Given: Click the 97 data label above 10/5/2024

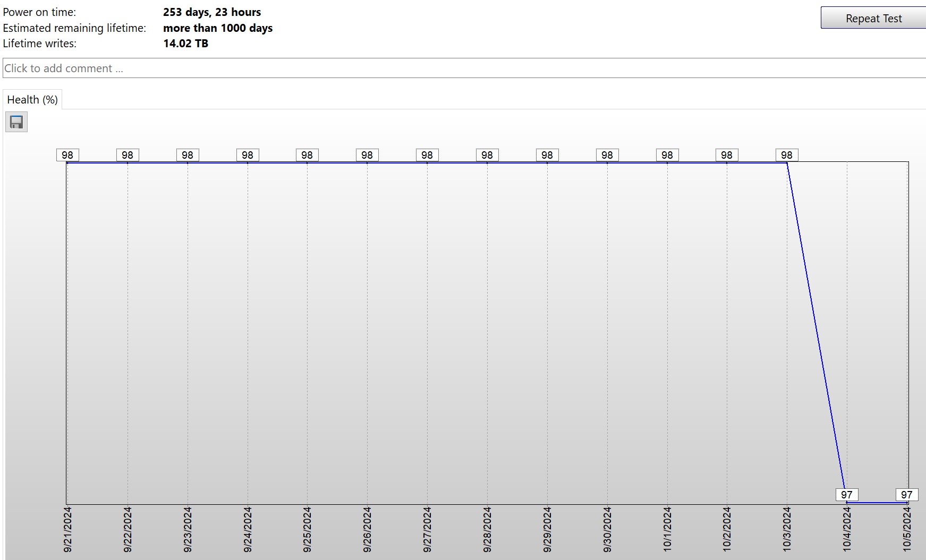Looking at the screenshot, I should click(x=907, y=495).
